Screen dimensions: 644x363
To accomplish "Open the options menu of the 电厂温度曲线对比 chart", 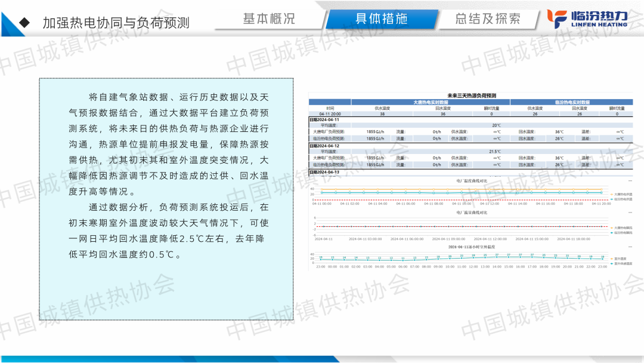I will click(630, 179).
